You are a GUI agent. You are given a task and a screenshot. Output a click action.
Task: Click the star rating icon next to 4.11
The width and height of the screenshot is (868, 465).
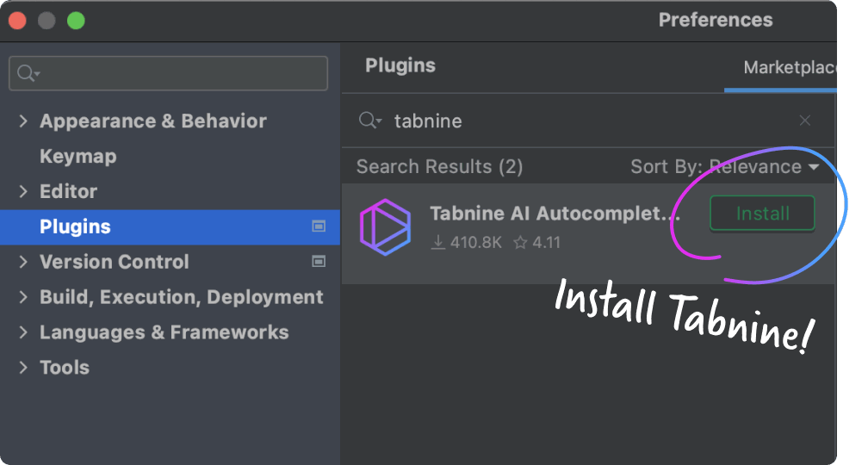pos(520,243)
